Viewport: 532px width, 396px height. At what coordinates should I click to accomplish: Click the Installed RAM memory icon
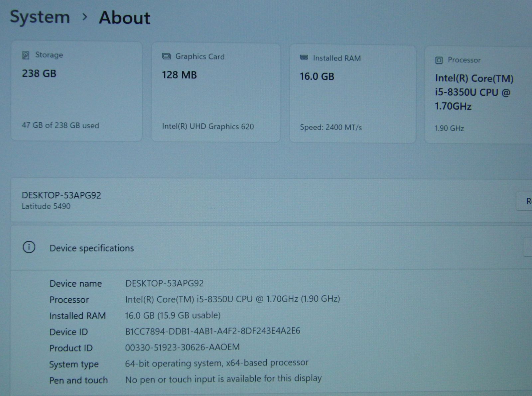tap(304, 58)
